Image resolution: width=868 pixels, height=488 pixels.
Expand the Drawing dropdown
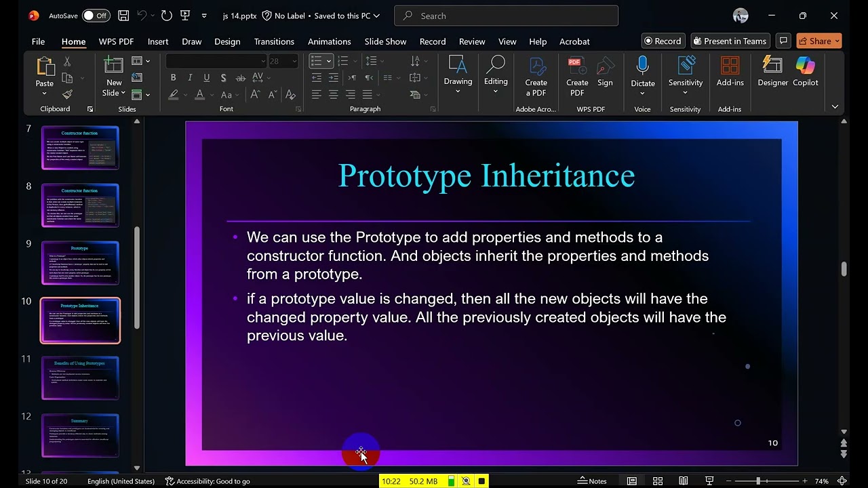[458, 91]
